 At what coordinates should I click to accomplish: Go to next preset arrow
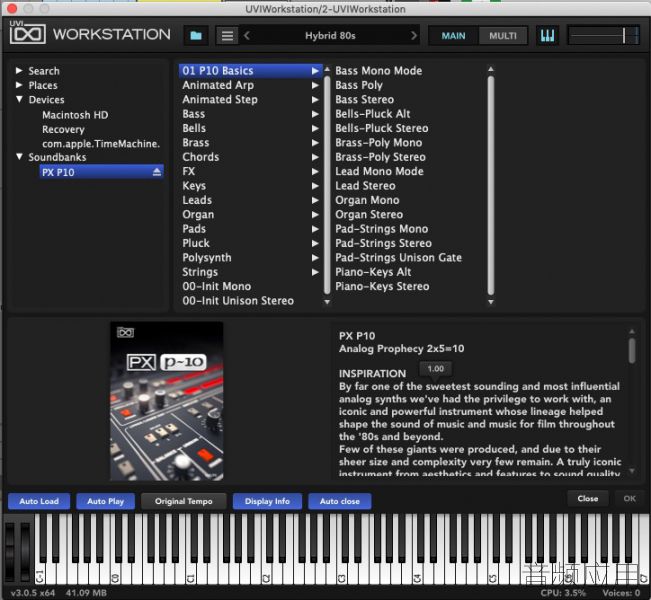pos(414,36)
